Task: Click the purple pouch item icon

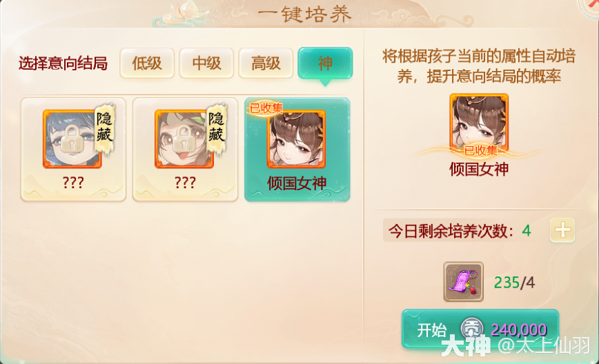Action: tap(463, 282)
